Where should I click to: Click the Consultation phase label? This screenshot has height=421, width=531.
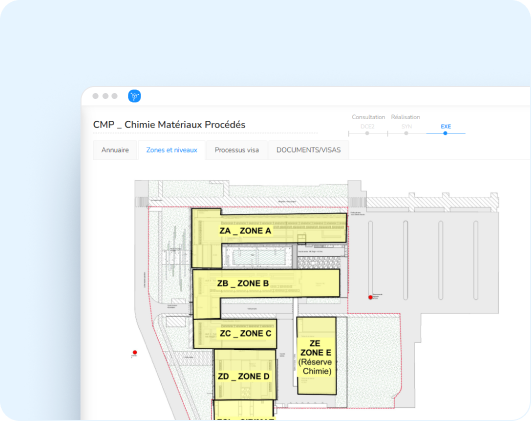pyautogui.click(x=368, y=117)
